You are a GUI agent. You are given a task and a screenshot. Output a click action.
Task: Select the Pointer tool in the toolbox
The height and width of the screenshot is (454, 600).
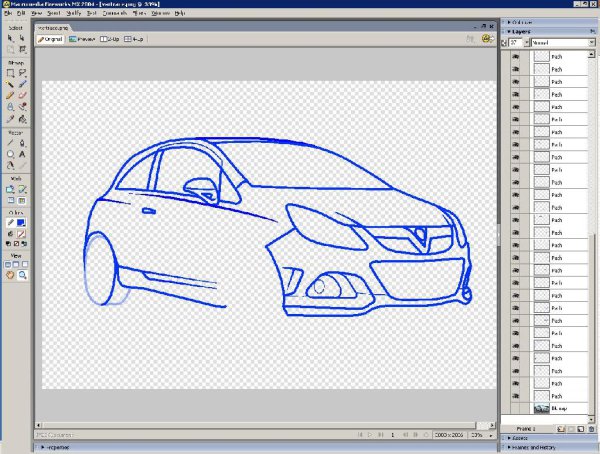pyautogui.click(x=10, y=38)
